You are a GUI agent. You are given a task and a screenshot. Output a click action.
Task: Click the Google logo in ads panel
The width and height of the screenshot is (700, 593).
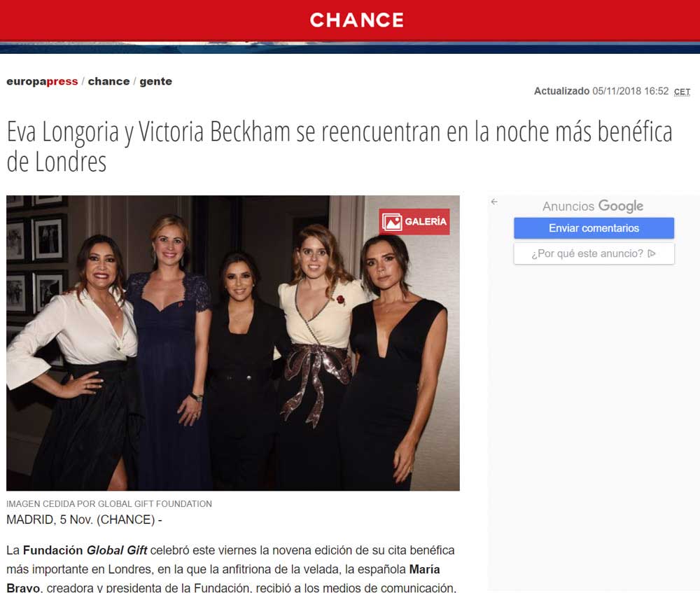click(620, 206)
